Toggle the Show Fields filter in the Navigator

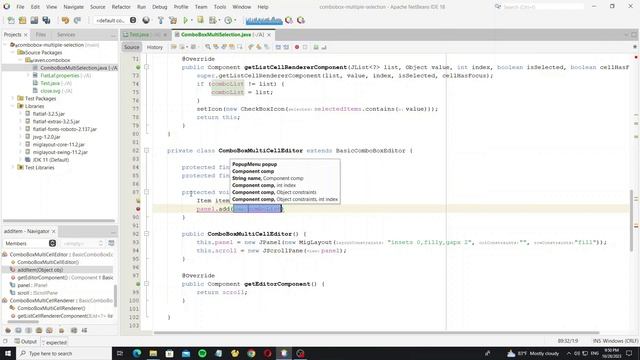(18, 330)
